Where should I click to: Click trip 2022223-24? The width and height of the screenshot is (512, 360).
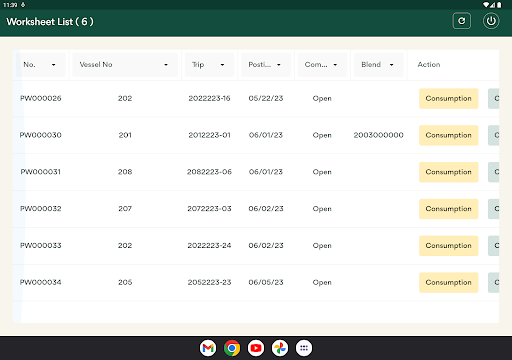click(x=209, y=246)
